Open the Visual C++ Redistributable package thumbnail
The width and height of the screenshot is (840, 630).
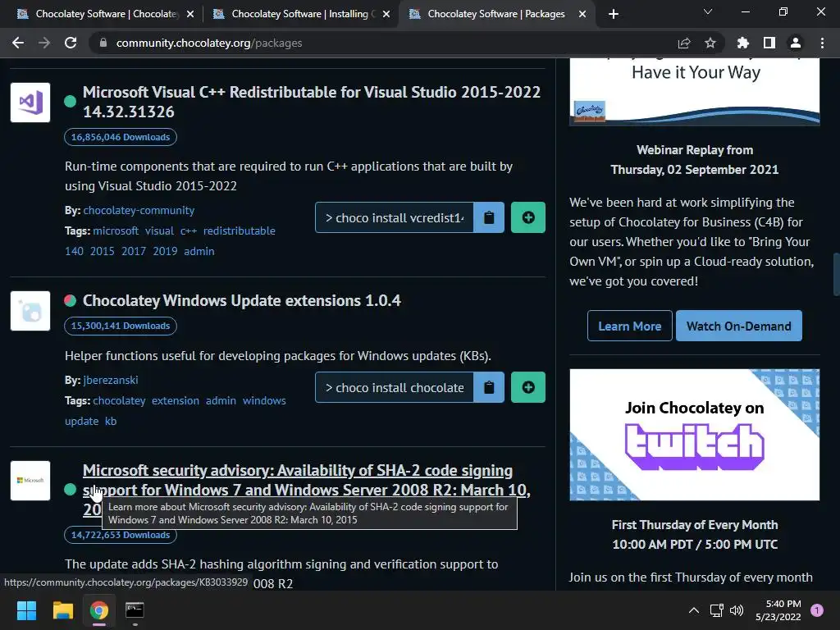pos(30,103)
